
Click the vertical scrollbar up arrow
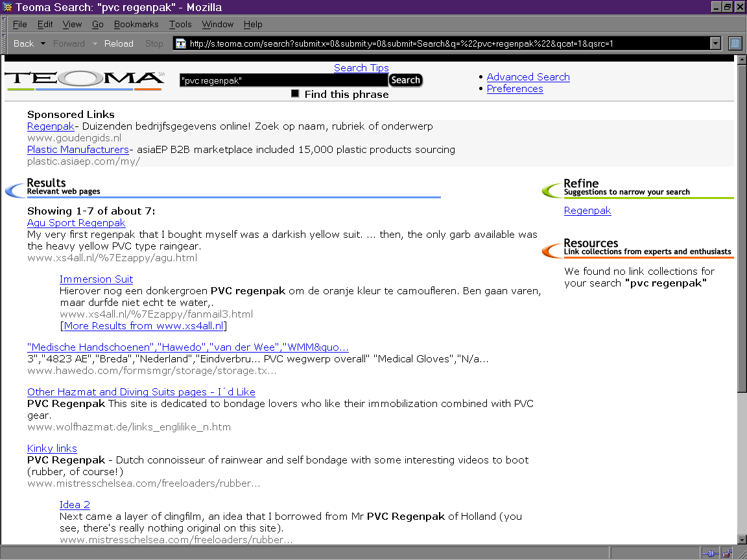coord(742,60)
